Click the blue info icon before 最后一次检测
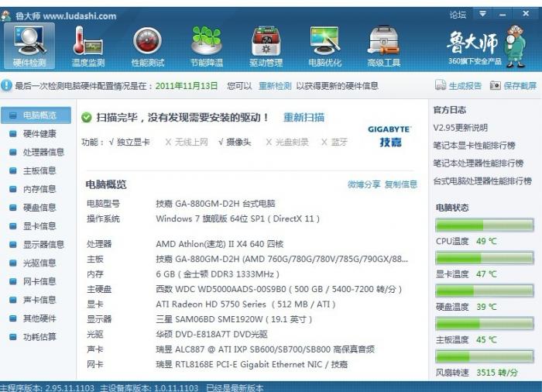The image size is (542, 392). click(x=6, y=85)
